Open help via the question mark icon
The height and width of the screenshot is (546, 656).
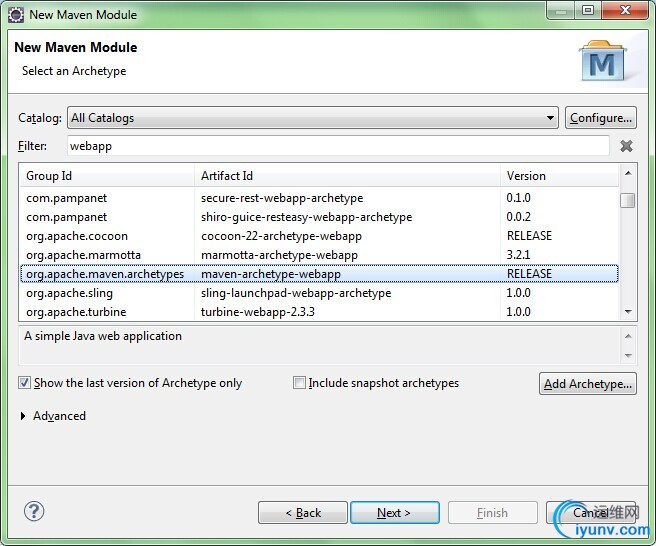click(34, 511)
